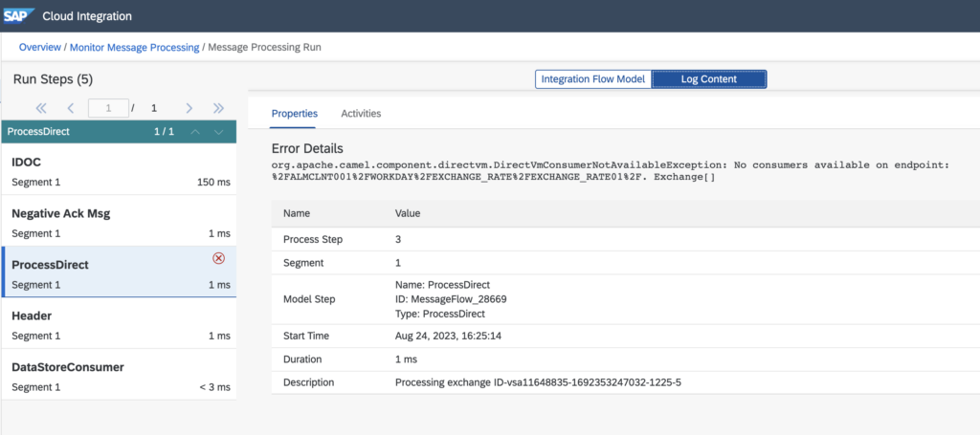Go to next run steps page
The image size is (980, 435).
[x=189, y=108]
